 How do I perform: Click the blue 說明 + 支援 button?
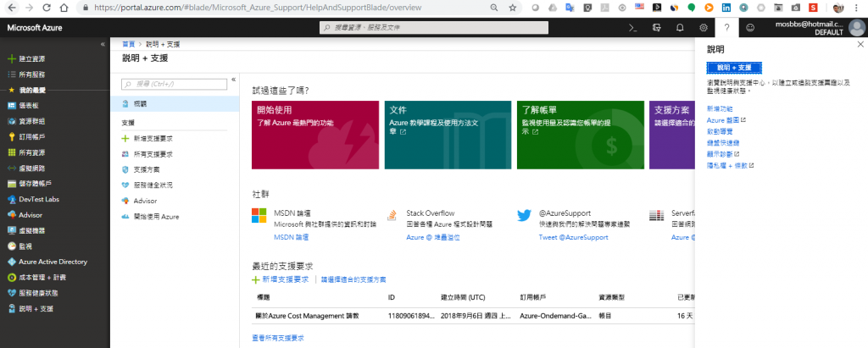[734, 68]
